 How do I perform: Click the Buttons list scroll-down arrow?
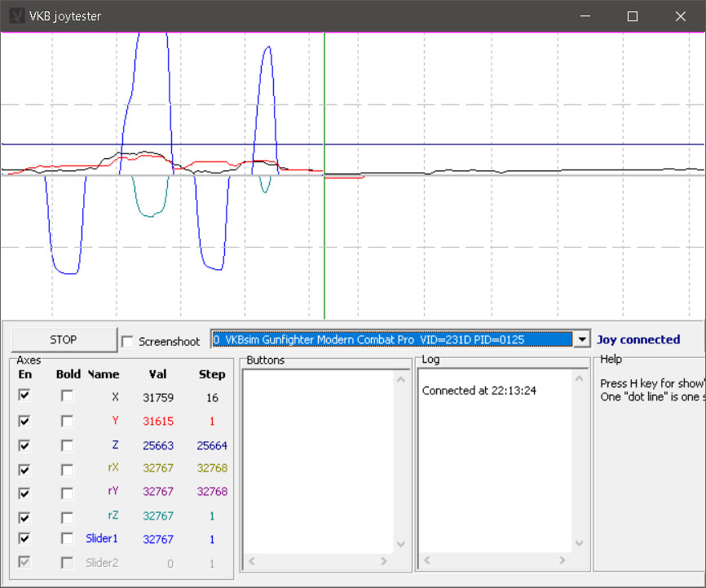tap(401, 544)
